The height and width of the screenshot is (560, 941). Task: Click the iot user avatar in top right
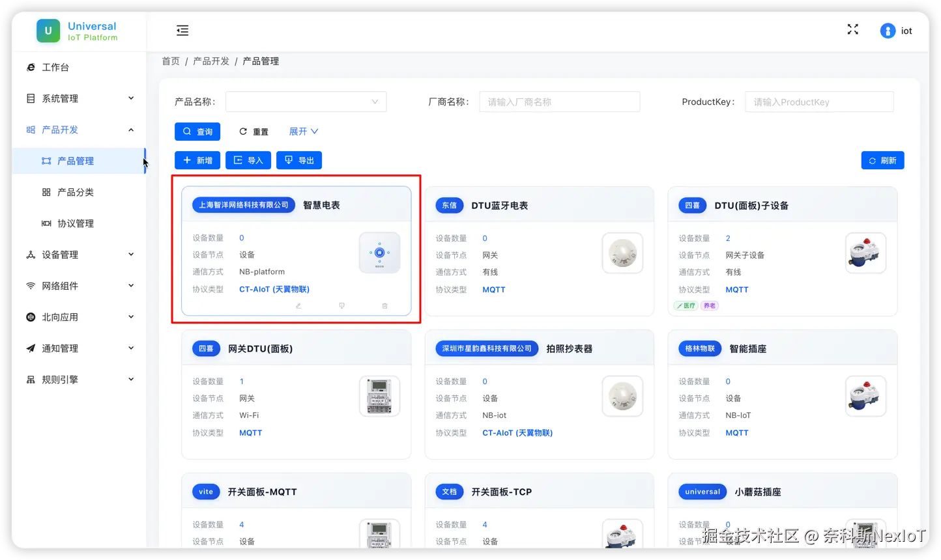click(887, 30)
